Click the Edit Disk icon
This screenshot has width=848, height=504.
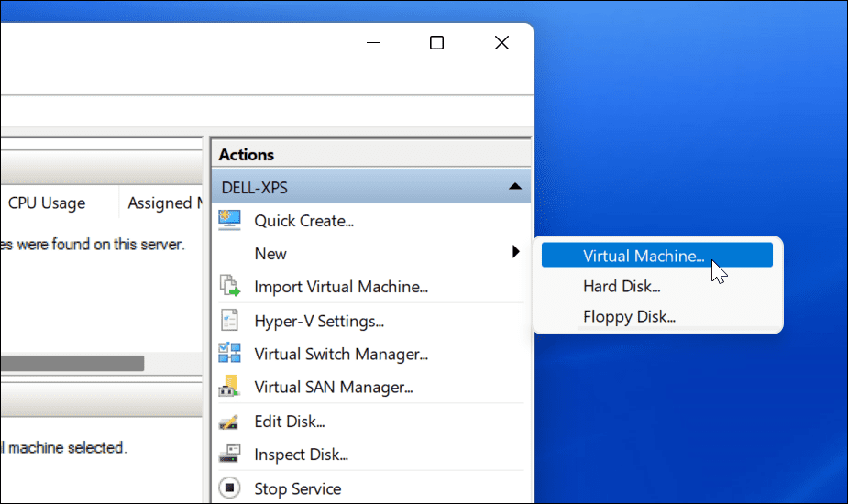tap(229, 422)
